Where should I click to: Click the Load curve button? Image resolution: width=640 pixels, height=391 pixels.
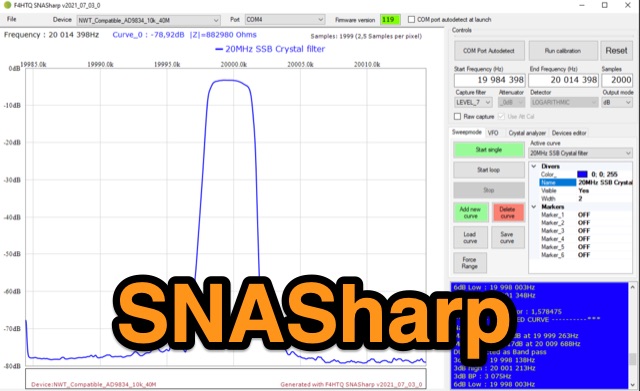470,238
